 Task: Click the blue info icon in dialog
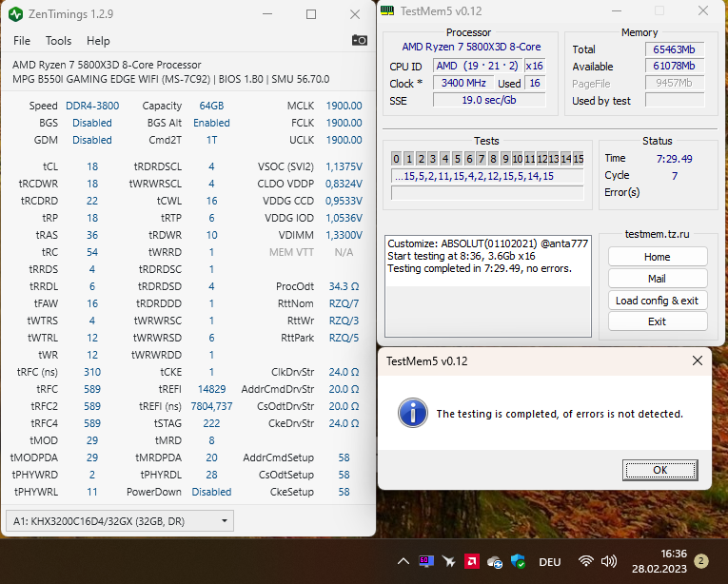coord(412,413)
